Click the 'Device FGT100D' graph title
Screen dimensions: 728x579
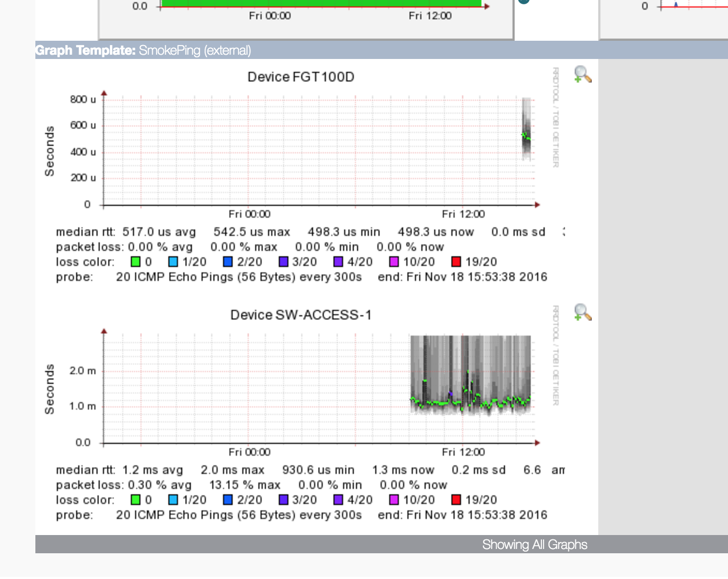point(301,77)
